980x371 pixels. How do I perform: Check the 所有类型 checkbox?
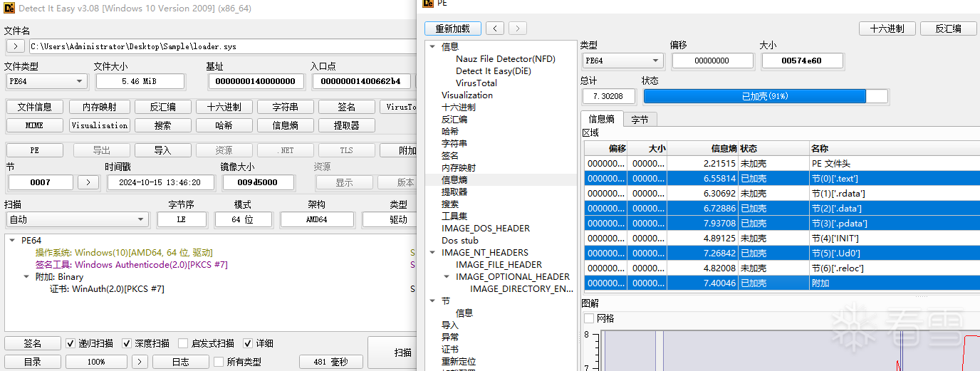point(219,362)
